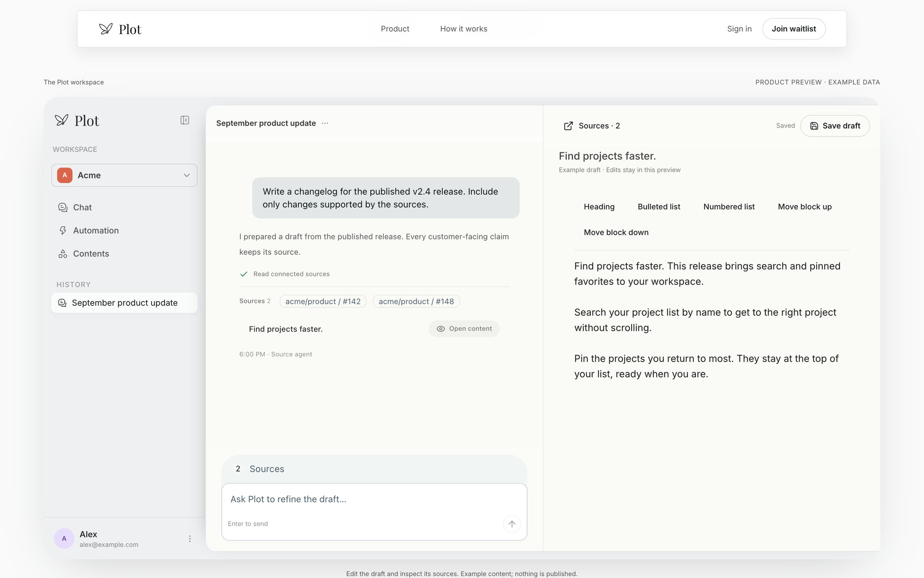This screenshot has height=578, width=924.
Task: Click Move block down
Action: 616,233
